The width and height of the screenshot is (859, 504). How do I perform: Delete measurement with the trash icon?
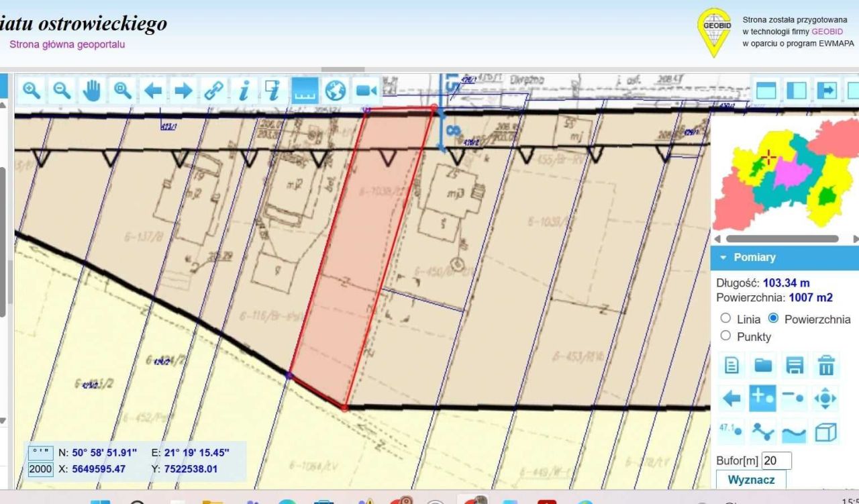[x=825, y=365]
